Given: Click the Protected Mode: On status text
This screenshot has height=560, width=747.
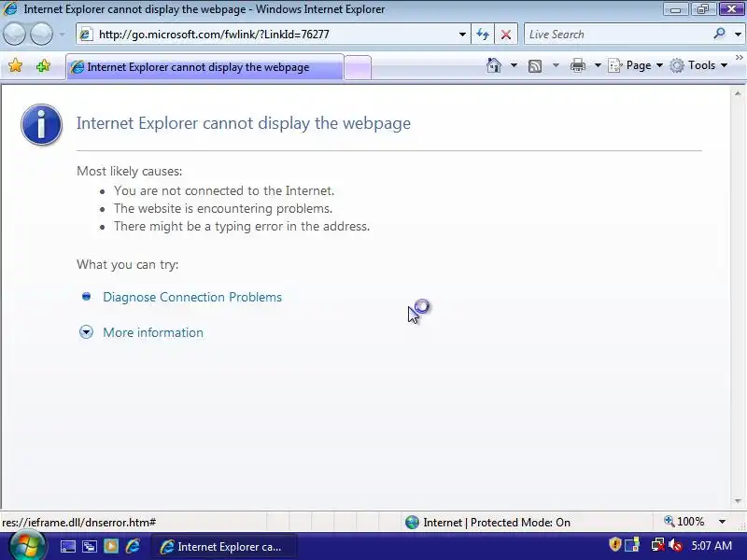Looking at the screenshot, I should (520, 523).
